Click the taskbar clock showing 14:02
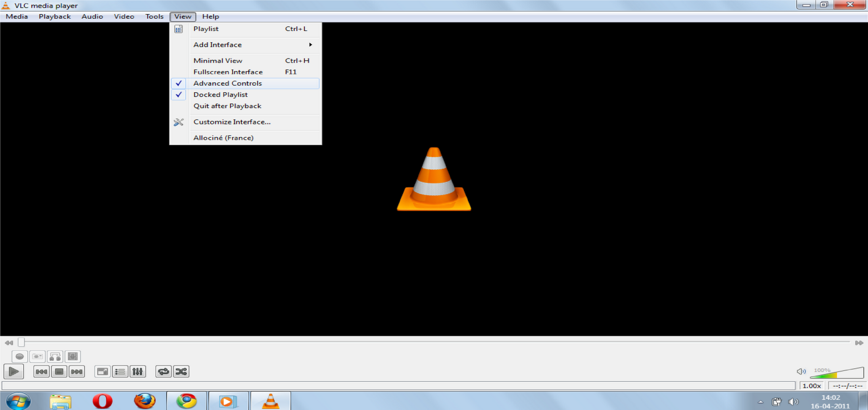Image resolution: width=868 pixels, height=410 pixels. [x=830, y=401]
